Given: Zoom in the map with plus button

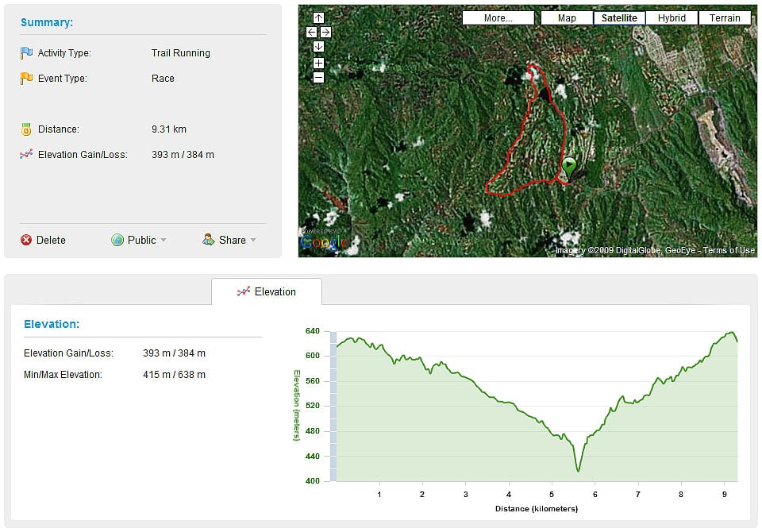Looking at the screenshot, I should click(318, 63).
